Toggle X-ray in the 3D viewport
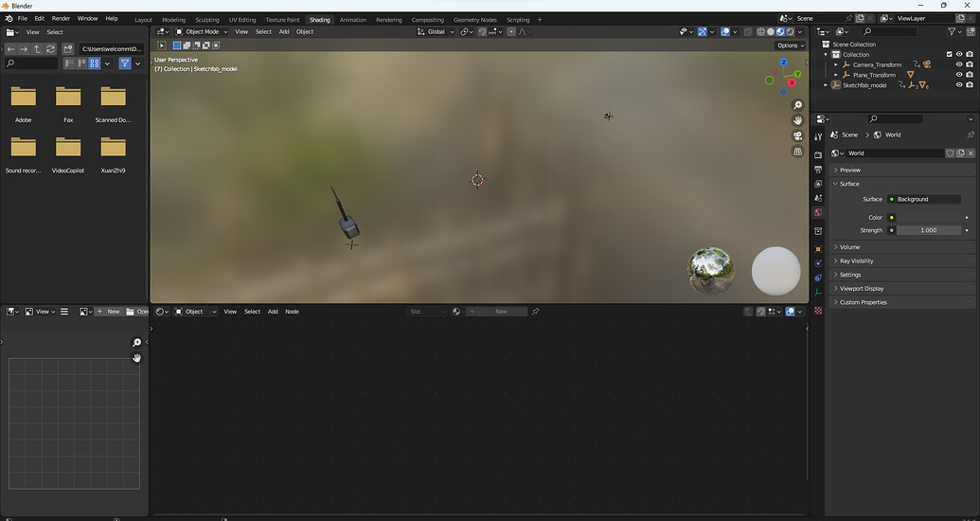The width and height of the screenshot is (980, 521). coord(748,32)
